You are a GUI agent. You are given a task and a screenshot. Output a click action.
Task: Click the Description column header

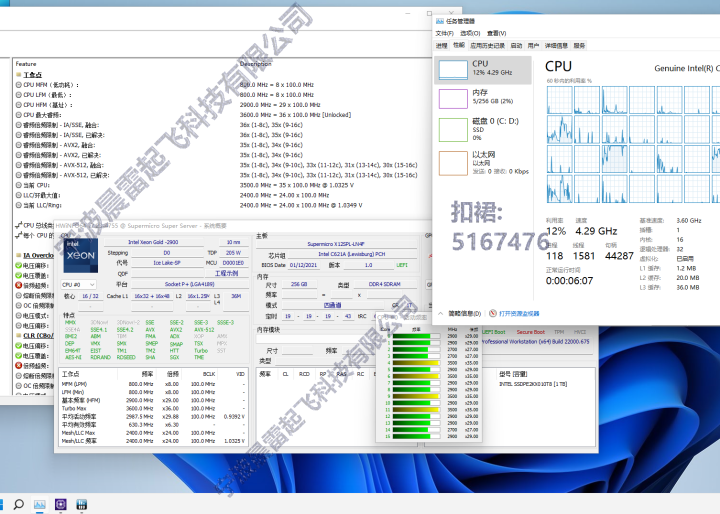click(x=255, y=64)
